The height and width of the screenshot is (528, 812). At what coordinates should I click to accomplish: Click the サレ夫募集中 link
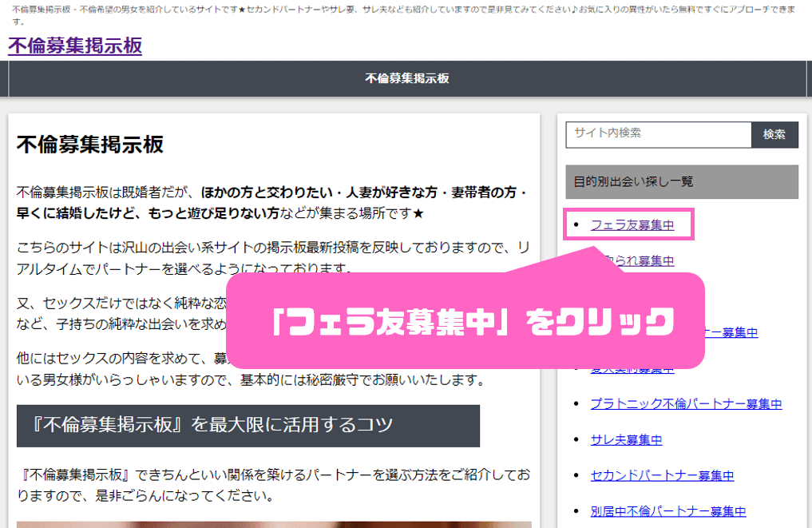pyautogui.click(x=626, y=440)
